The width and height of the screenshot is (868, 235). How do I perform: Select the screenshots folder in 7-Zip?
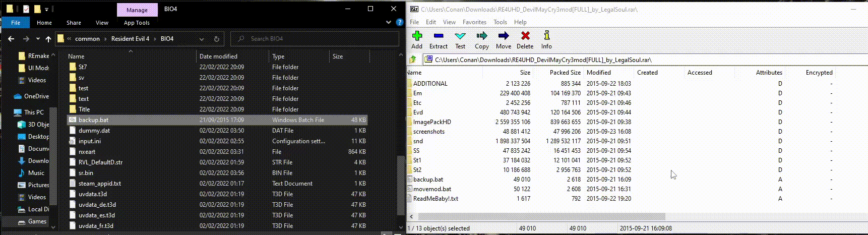coord(428,132)
